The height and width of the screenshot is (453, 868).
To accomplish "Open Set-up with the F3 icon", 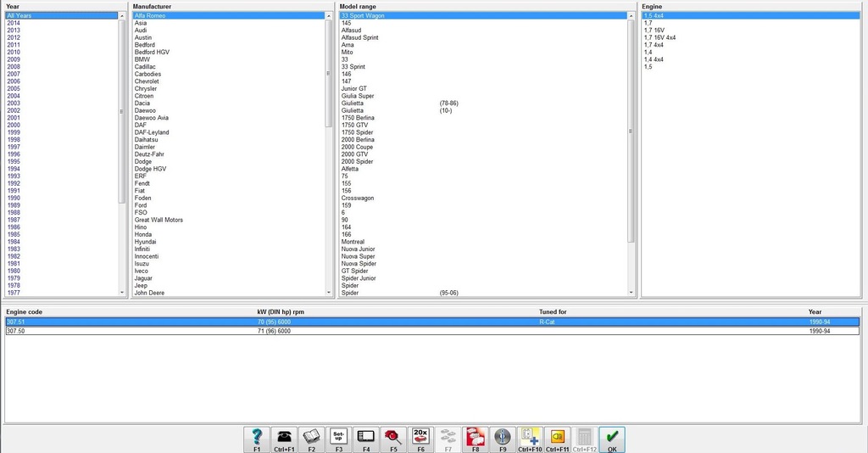I will click(339, 439).
